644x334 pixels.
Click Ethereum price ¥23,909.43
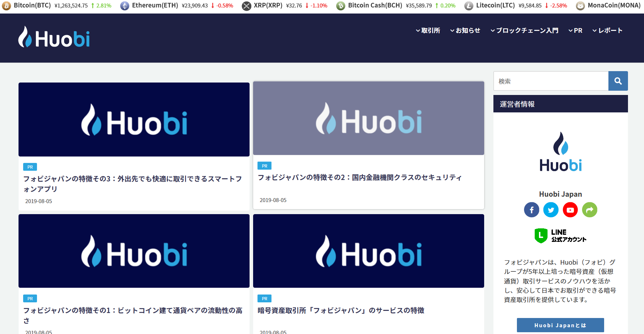(x=195, y=6)
